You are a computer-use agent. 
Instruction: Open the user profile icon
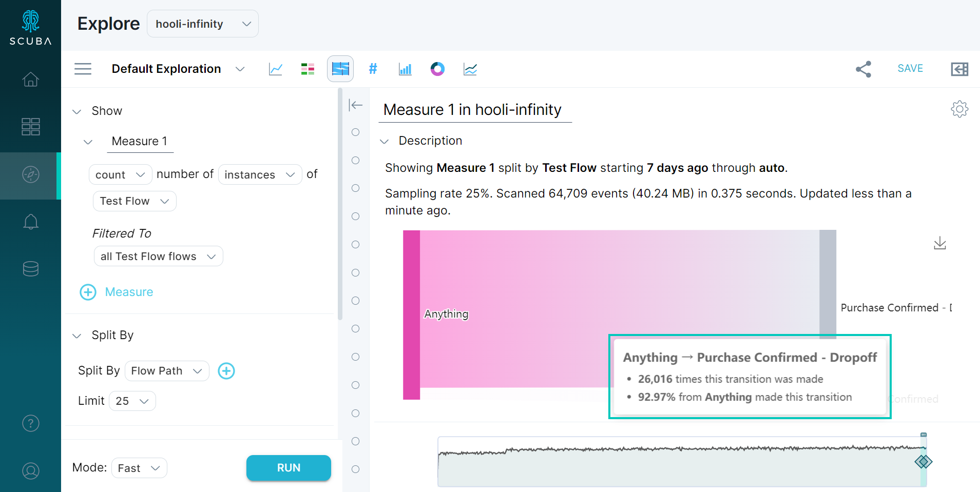(30, 470)
